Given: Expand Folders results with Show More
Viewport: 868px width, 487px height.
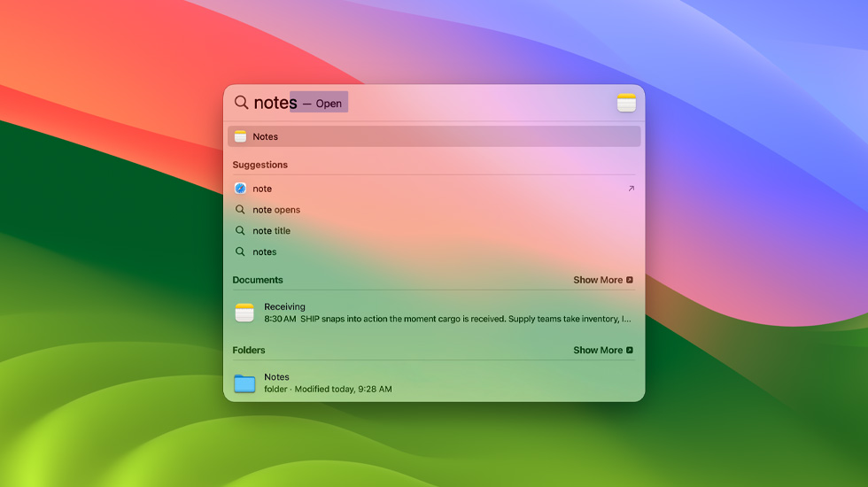Looking at the screenshot, I should (602, 350).
